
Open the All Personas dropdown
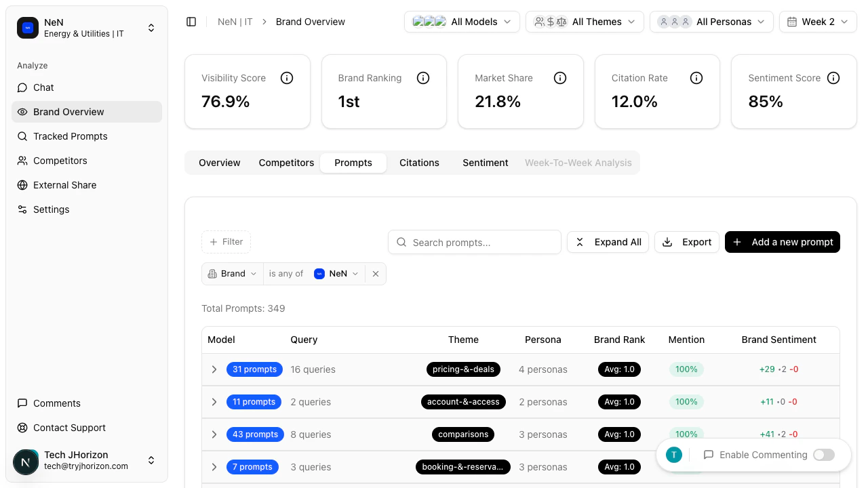coord(711,22)
